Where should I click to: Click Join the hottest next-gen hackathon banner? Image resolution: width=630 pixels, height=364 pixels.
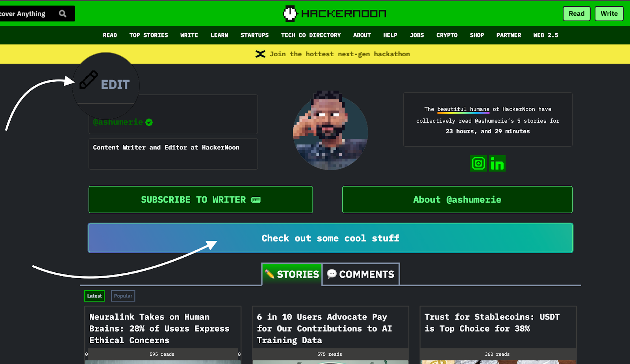(x=340, y=54)
